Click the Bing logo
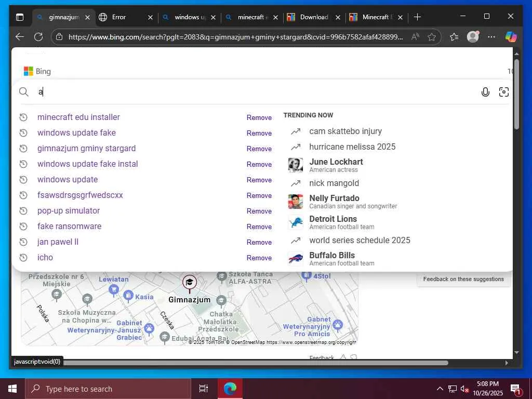 (x=37, y=71)
